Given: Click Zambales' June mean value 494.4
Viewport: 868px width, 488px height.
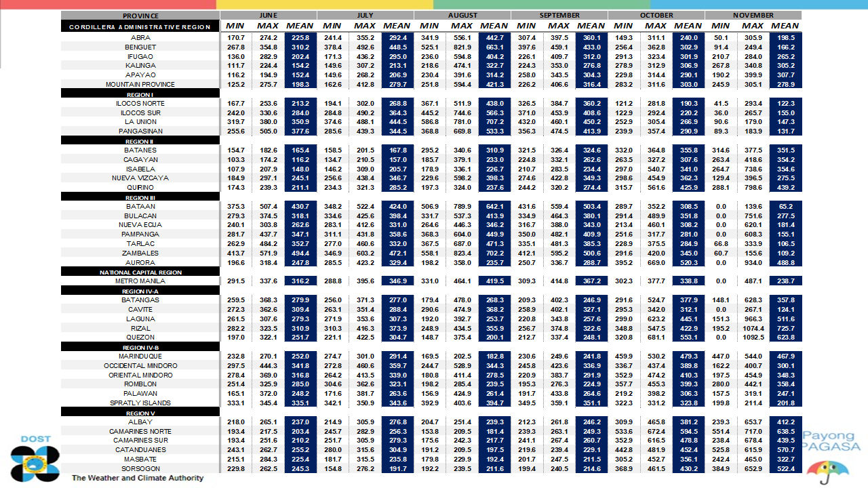Looking at the screenshot, I should tap(300, 253).
